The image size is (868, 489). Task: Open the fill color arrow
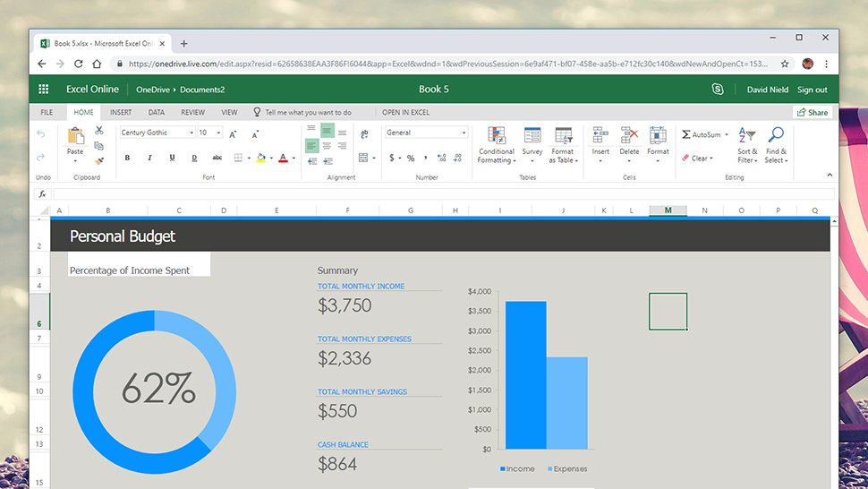(x=271, y=159)
